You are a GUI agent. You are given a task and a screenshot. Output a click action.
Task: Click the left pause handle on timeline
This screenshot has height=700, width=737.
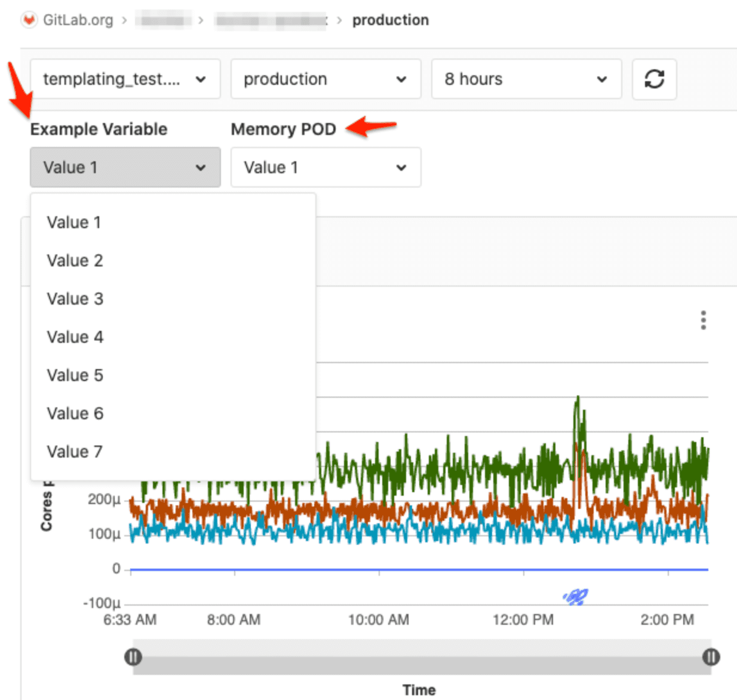click(x=134, y=656)
